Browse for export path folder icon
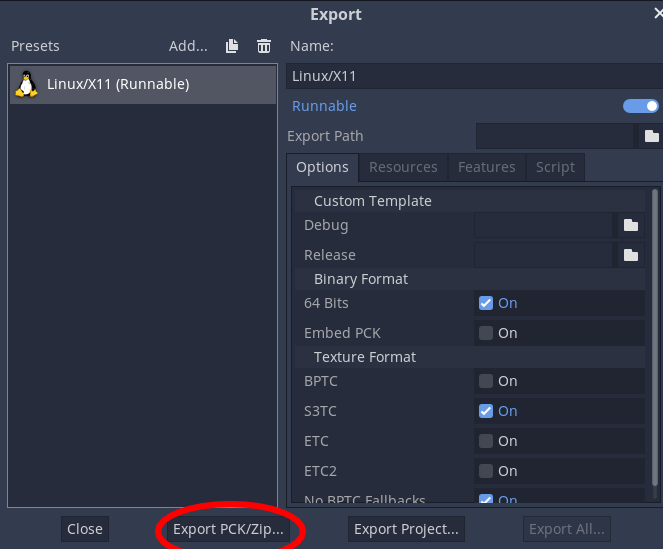The height and width of the screenshot is (549, 663). 651,136
